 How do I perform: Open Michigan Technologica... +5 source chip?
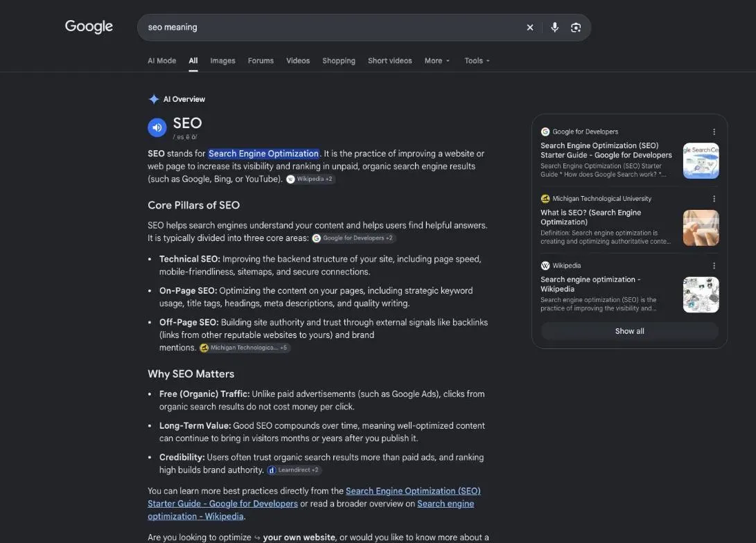[245, 348]
